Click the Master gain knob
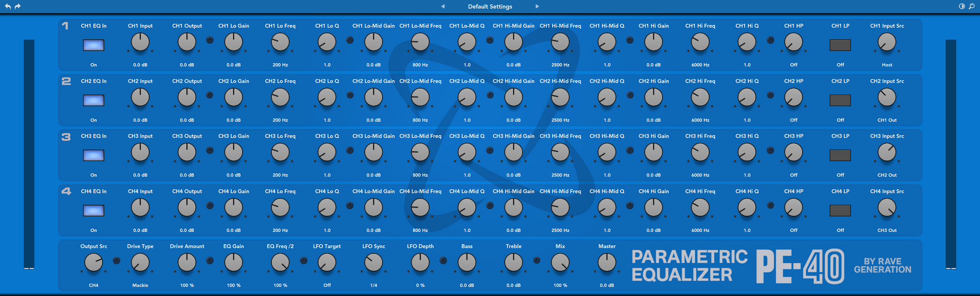 (607, 263)
